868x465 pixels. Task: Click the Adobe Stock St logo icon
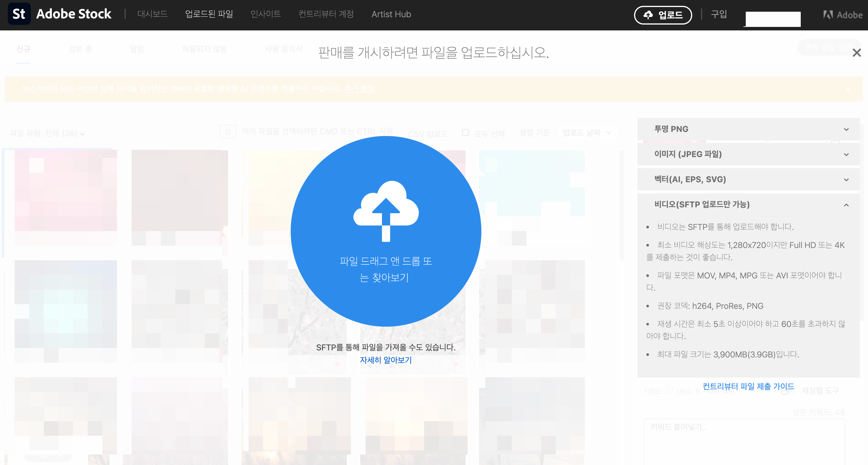point(19,14)
